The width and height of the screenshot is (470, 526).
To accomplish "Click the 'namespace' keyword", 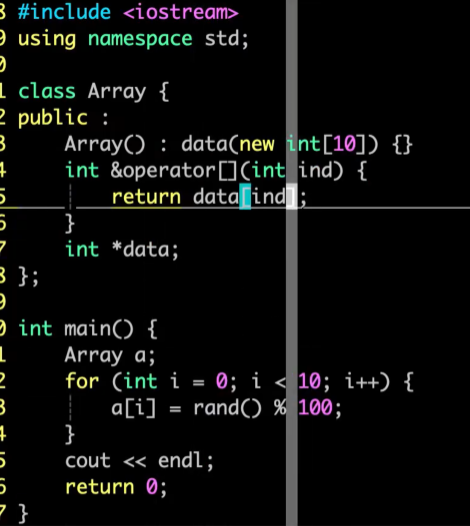I will 140,40.
